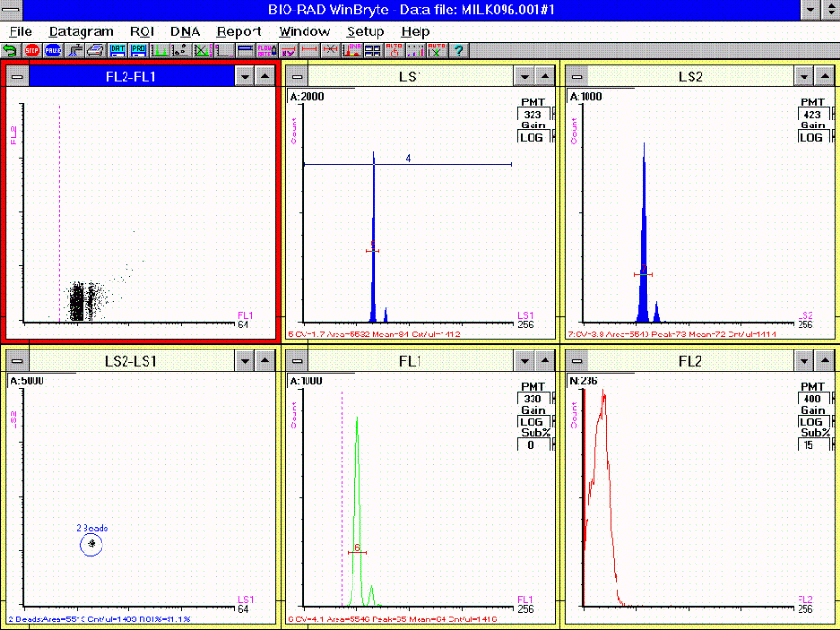840x630 pixels.
Task: Expand the Gain LOG selector in FL2 panel
Action: click(x=814, y=421)
